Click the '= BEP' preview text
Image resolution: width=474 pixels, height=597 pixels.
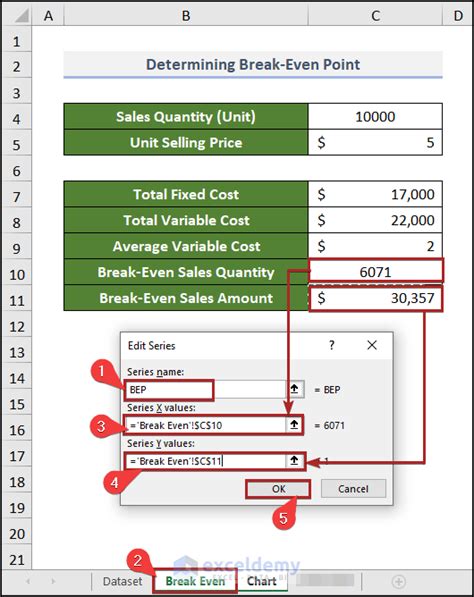[x=327, y=389]
